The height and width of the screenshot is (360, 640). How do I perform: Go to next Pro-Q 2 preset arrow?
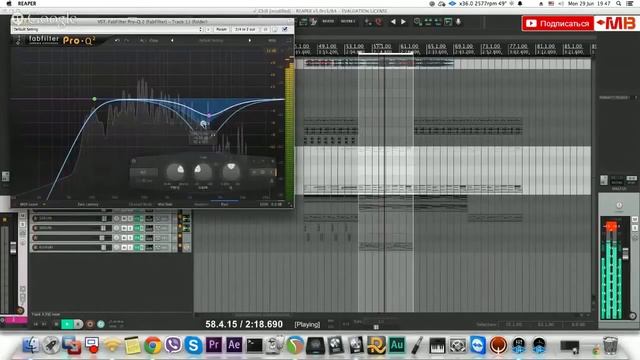pyautogui.click(x=250, y=40)
